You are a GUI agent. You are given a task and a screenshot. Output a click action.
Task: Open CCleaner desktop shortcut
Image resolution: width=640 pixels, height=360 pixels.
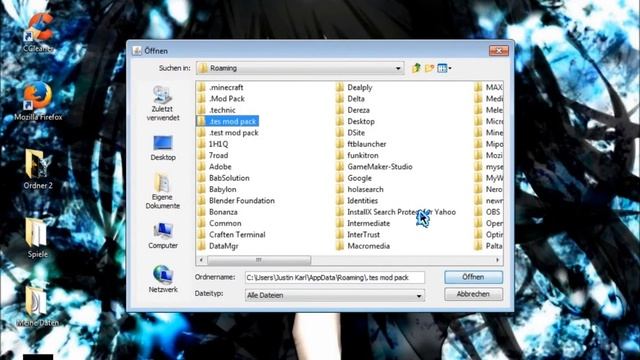pos(38,33)
